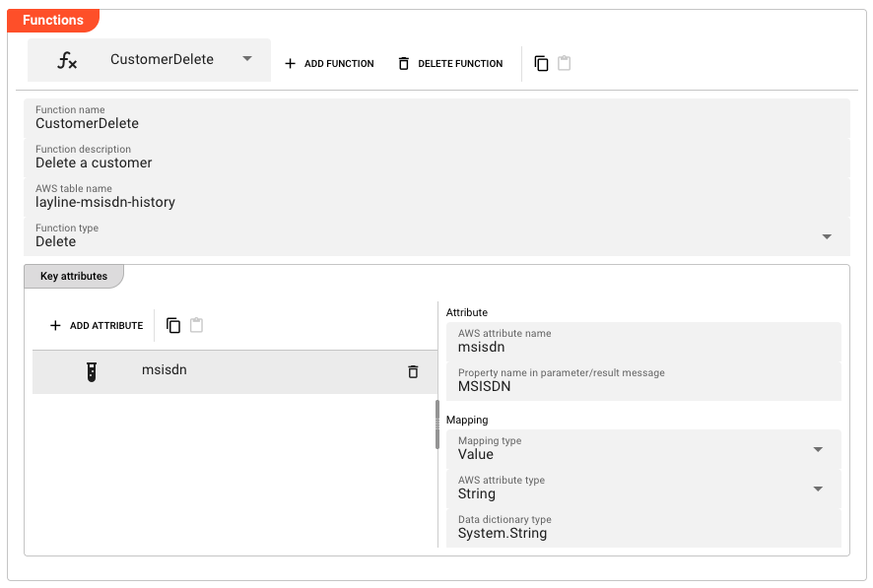Expand the Function type dropdown

pos(827,236)
